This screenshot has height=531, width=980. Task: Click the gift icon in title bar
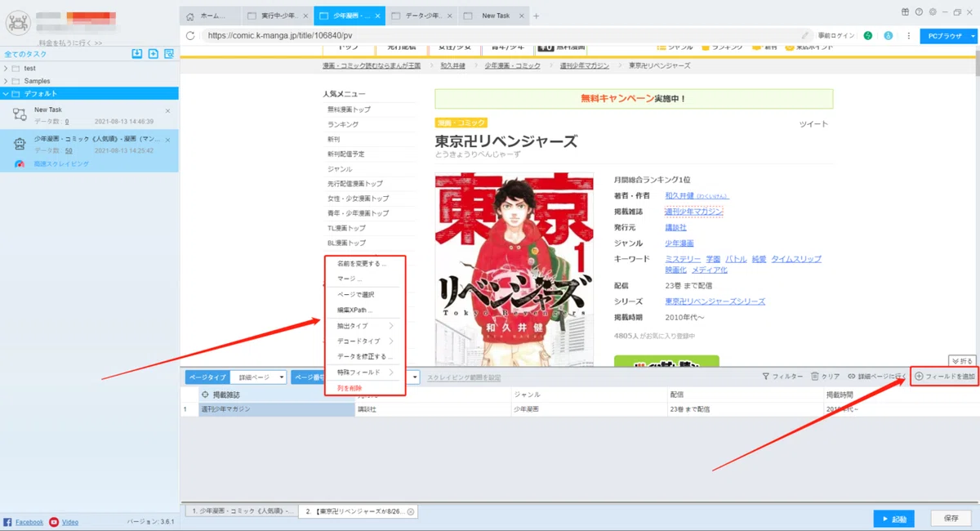point(905,12)
